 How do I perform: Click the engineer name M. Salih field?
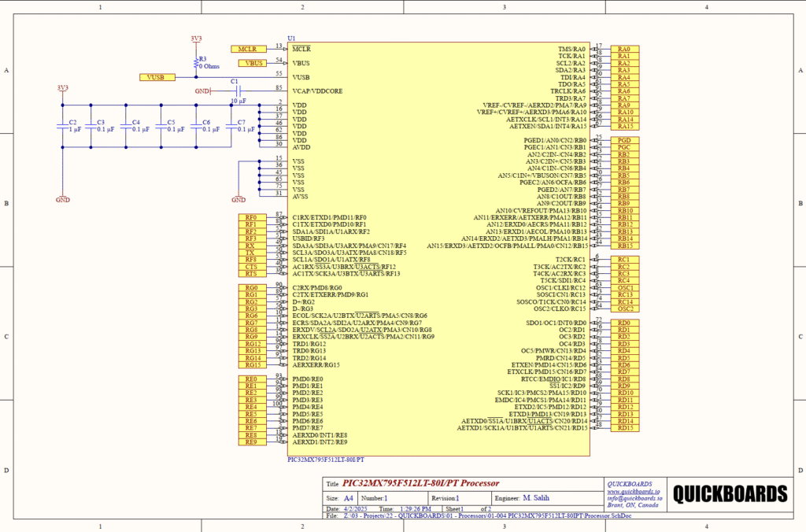[538, 498]
